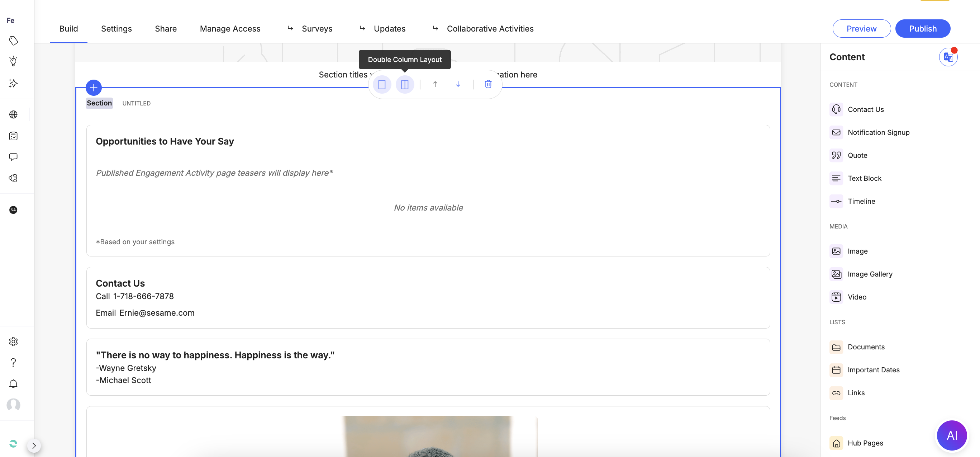Screen dimensions: 980x457
Task: Open the Hub Pages feed element
Action: click(866, 443)
